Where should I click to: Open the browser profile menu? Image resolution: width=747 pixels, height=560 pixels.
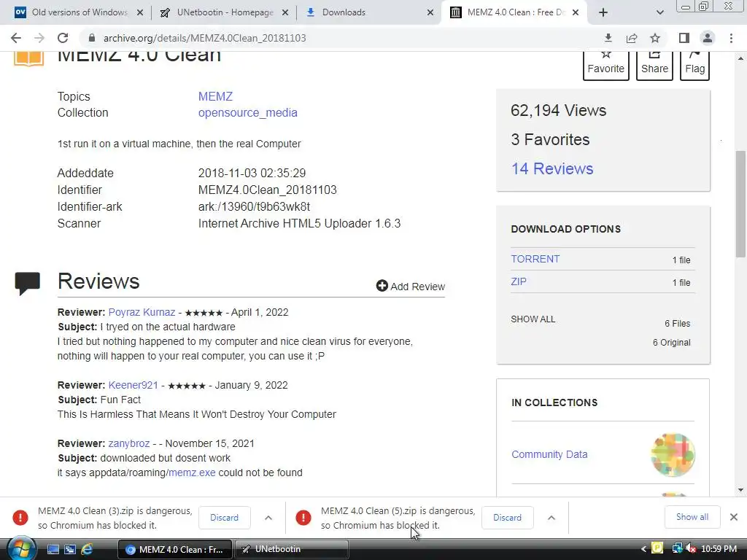pyautogui.click(x=708, y=38)
